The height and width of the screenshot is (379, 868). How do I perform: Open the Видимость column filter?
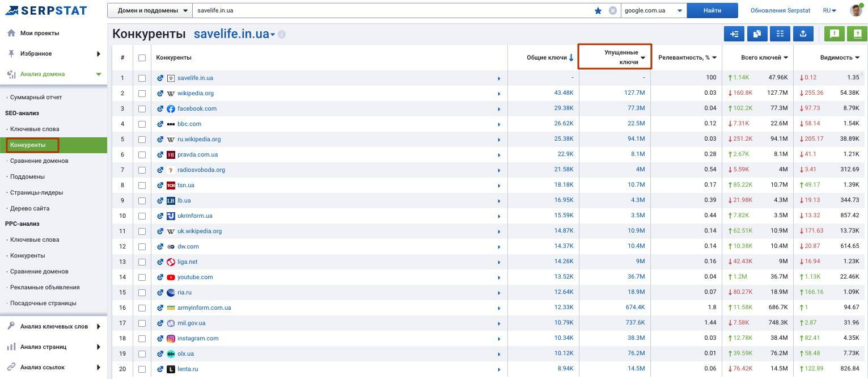click(857, 57)
